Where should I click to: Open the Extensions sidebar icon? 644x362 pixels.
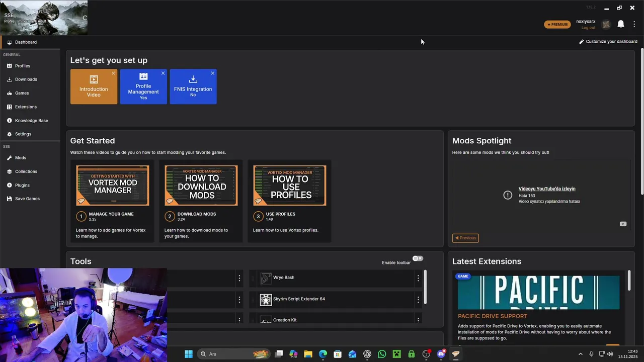pyautogui.click(x=10, y=107)
